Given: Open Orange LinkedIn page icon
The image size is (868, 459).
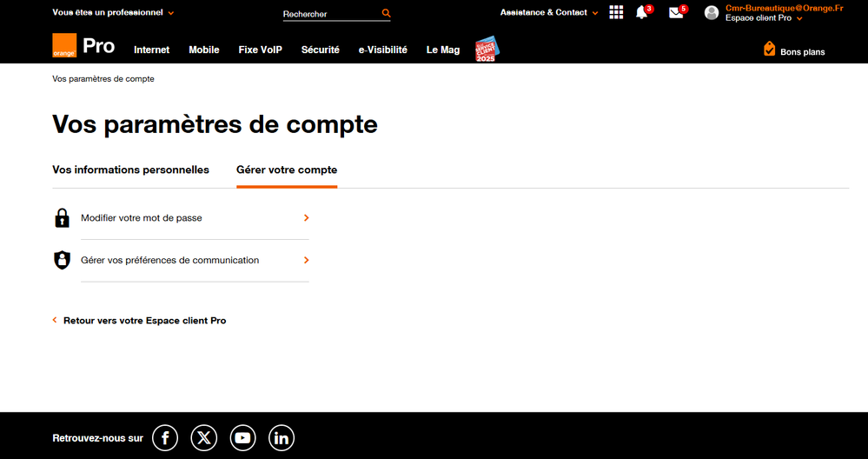Looking at the screenshot, I should coord(282,438).
